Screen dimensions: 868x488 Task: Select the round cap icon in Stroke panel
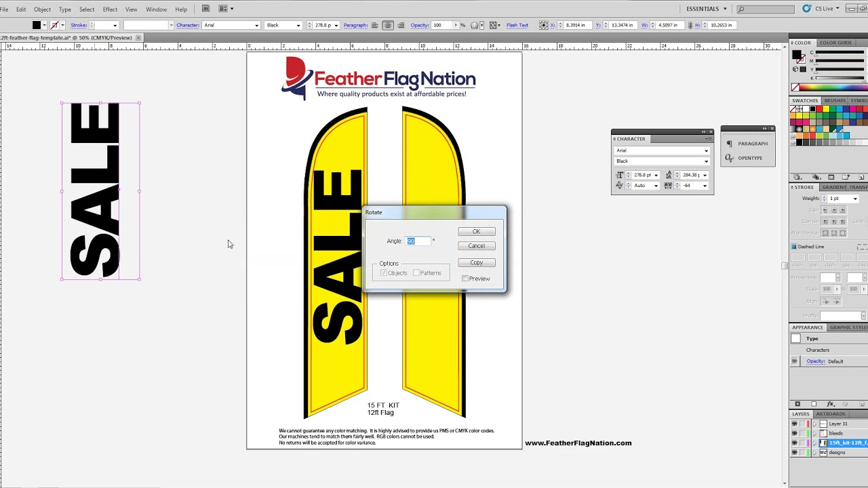click(x=834, y=210)
